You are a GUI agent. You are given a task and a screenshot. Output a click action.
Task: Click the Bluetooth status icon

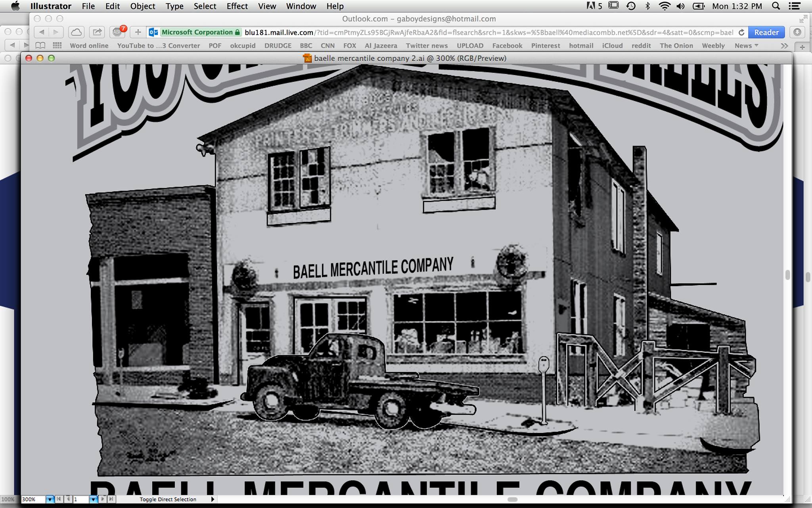(648, 6)
